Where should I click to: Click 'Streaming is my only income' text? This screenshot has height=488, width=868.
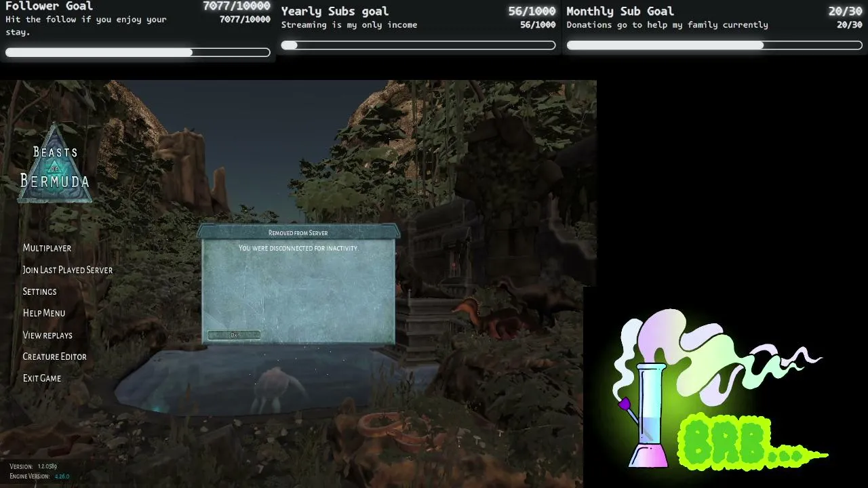[x=349, y=24]
